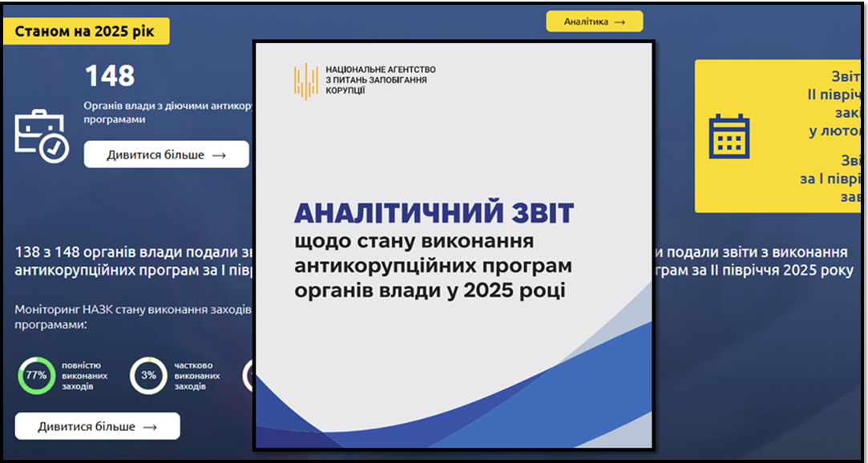Click the 148 number heading
The width and height of the screenshot is (868, 463).
pyautogui.click(x=110, y=76)
